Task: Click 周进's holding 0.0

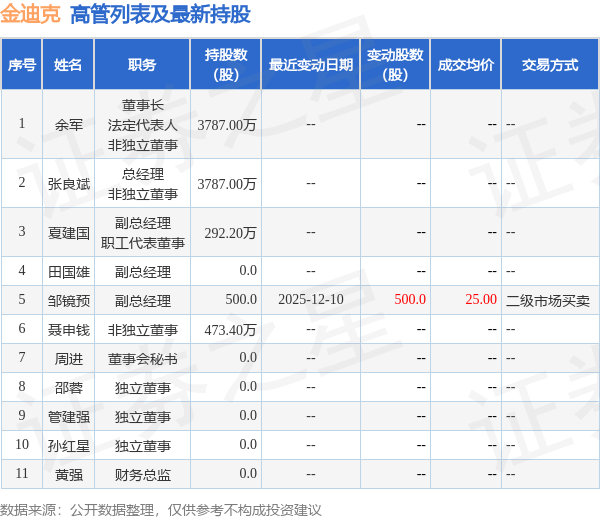Action: point(248,357)
